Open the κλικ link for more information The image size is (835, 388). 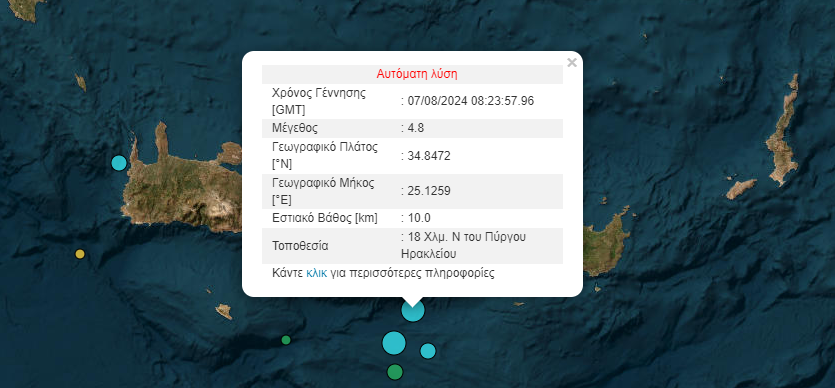point(316,274)
